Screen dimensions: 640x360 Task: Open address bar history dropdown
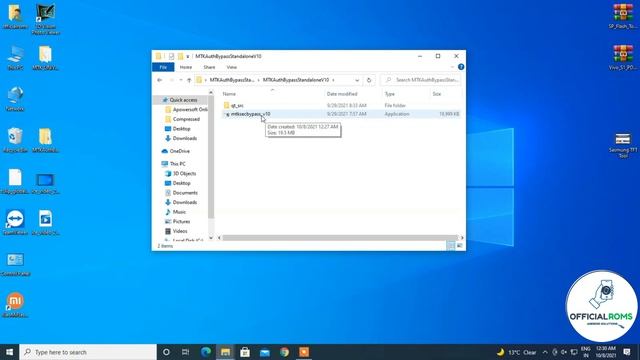point(357,80)
